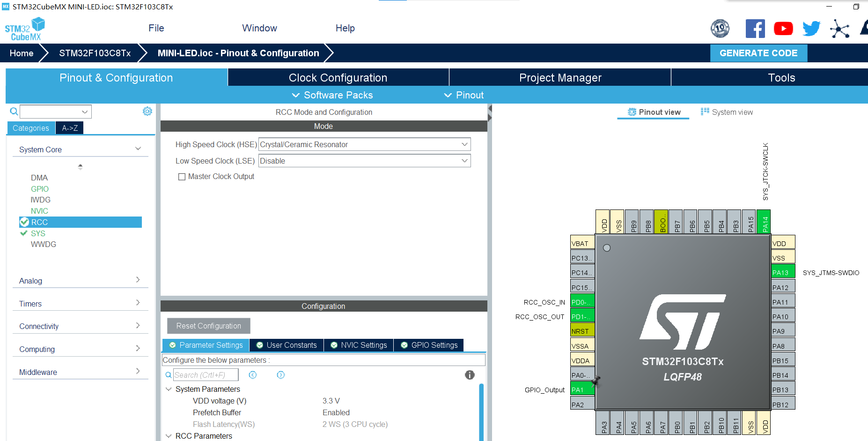
Task: Switch to Clock Configuration tab
Action: (338, 77)
